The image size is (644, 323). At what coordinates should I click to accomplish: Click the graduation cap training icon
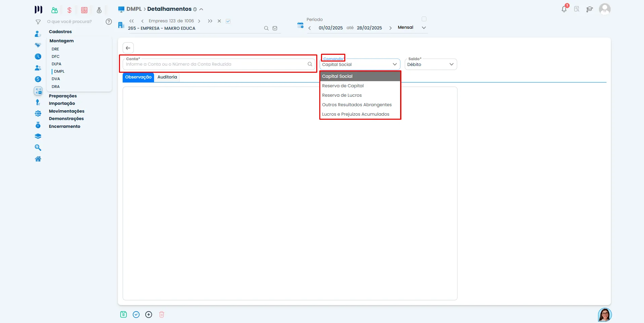[590, 9]
